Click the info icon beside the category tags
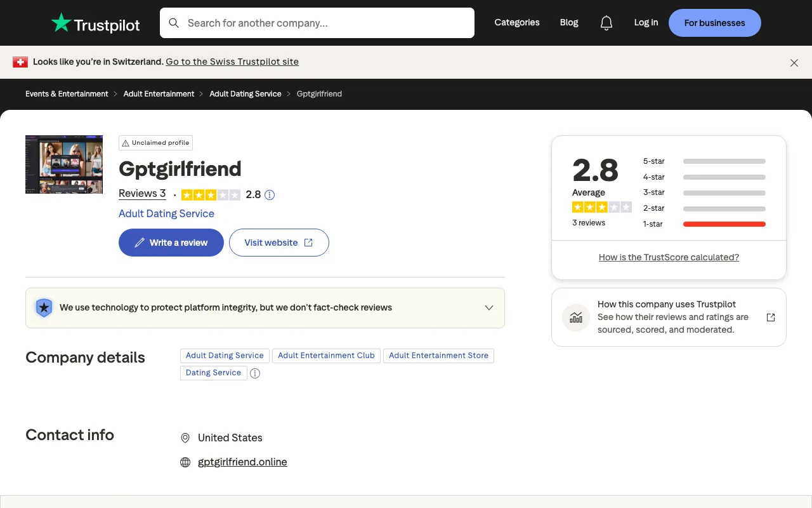This screenshot has width=812, height=508. click(255, 373)
